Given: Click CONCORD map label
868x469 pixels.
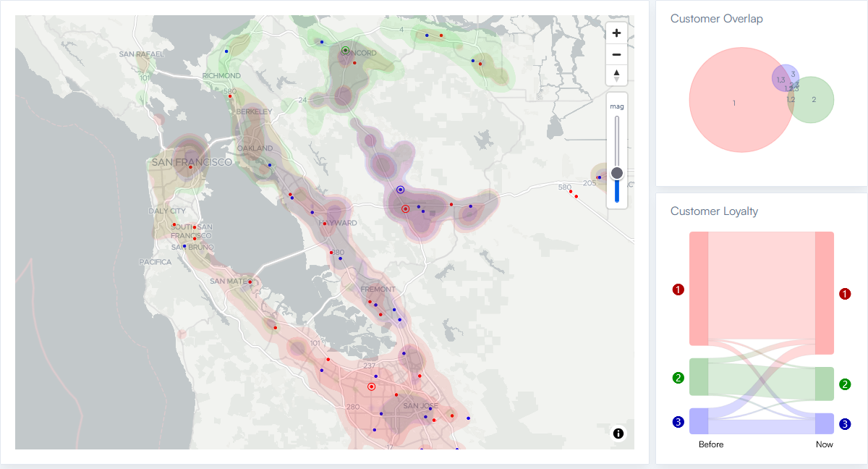Looking at the screenshot, I should point(359,54).
